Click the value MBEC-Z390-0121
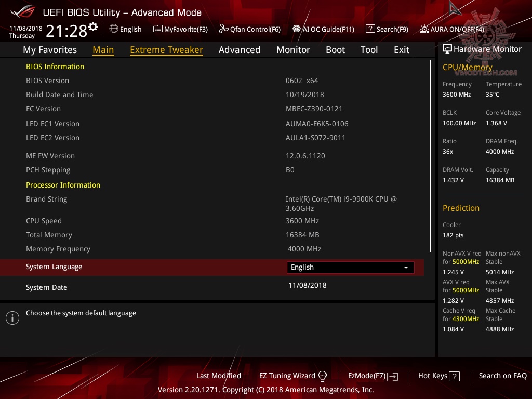This screenshot has height=399, width=532. [x=314, y=109]
